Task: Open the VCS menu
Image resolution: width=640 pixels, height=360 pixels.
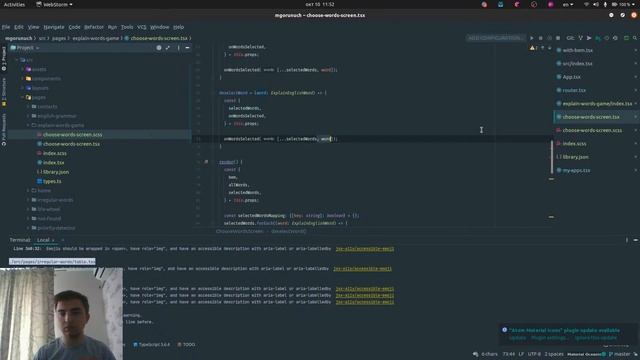Action: point(142,27)
